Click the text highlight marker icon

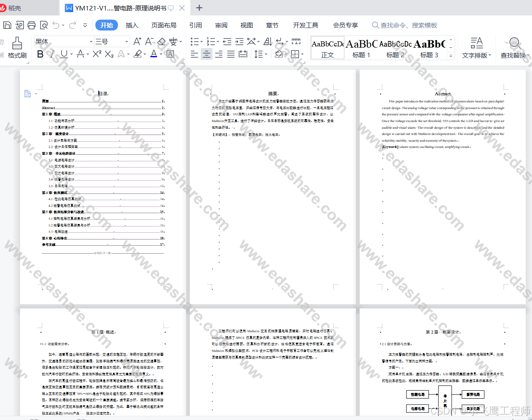(x=138, y=54)
